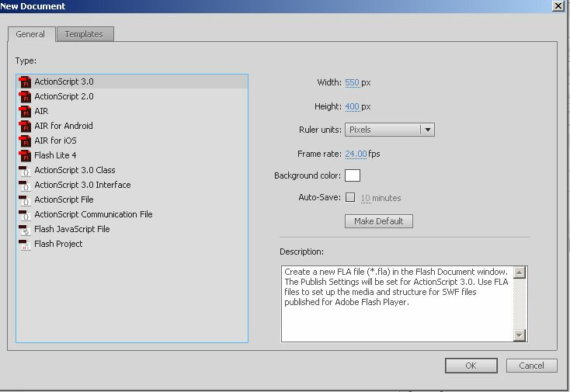The image size is (570, 392).
Task: Click the Frame rate value 24.00
Action: pos(356,154)
